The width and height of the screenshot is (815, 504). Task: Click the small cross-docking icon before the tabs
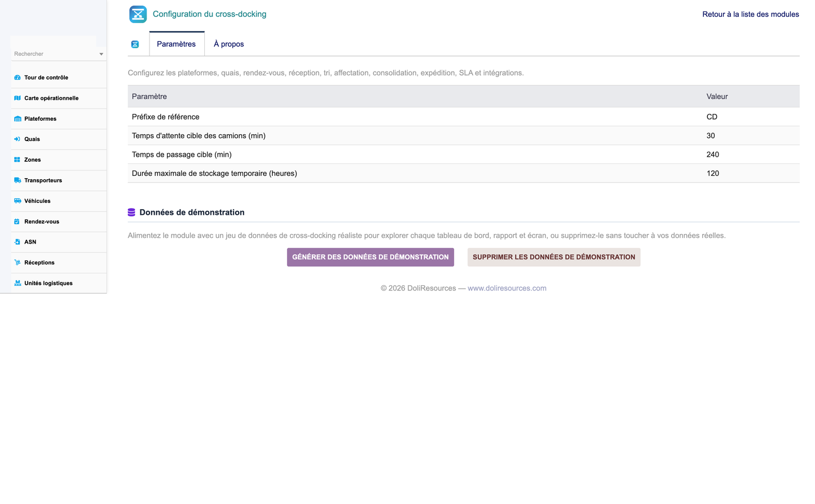[x=135, y=45]
